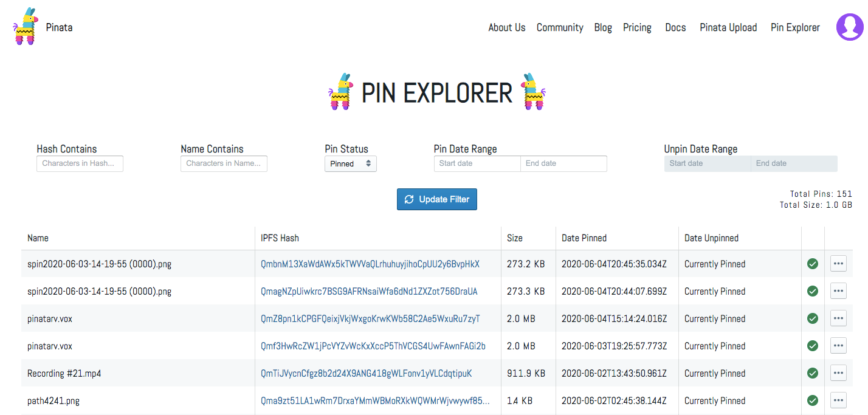Focus the Hash Contains input field
This screenshot has width=868, height=415.
pos(80,163)
